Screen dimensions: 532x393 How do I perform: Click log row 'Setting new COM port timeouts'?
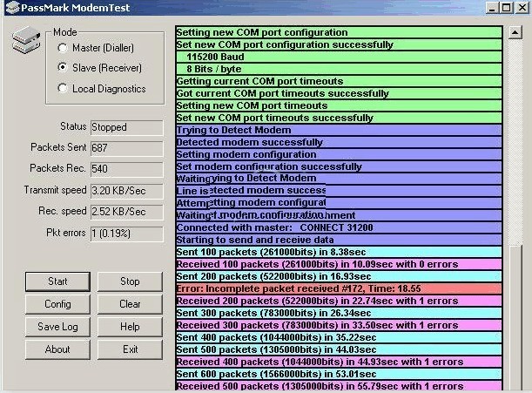[x=339, y=106]
